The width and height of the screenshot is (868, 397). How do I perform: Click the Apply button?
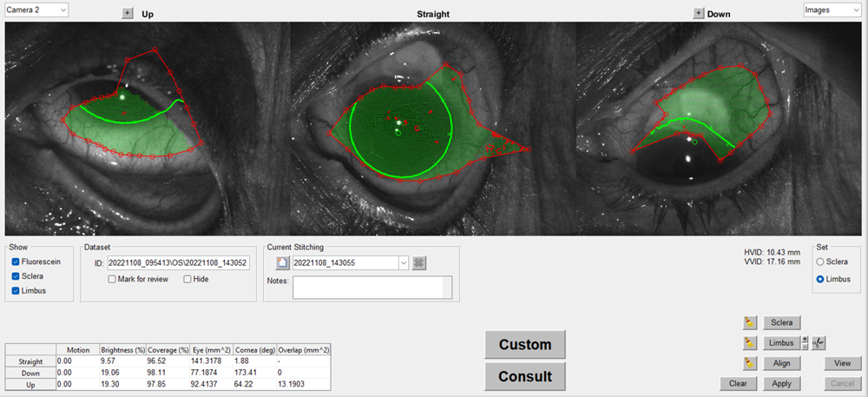(782, 383)
